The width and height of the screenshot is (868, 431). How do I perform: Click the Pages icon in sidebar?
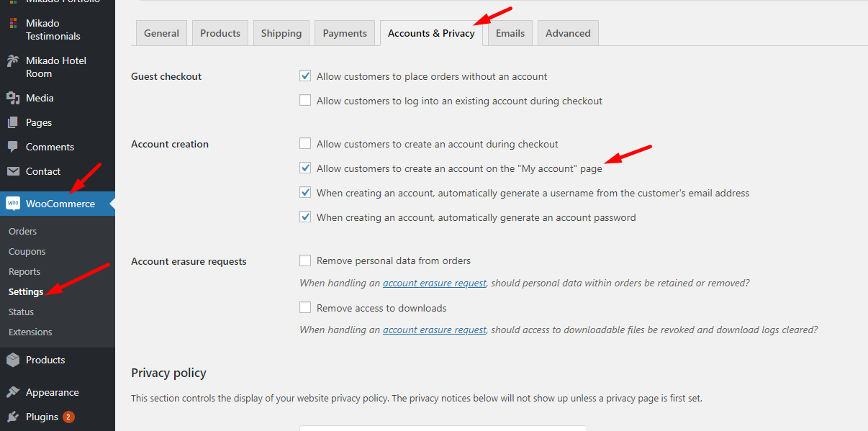point(12,122)
